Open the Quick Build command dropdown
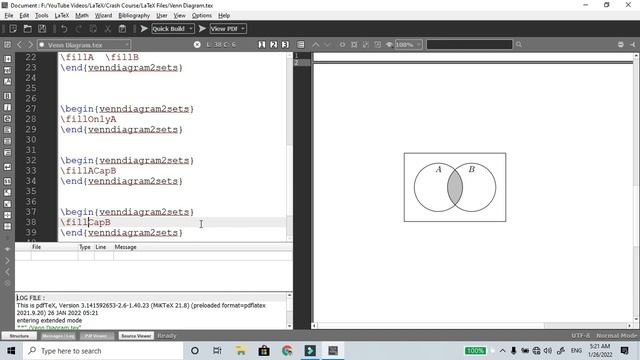The height and width of the screenshot is (360, 640). [x=173, y=29]
